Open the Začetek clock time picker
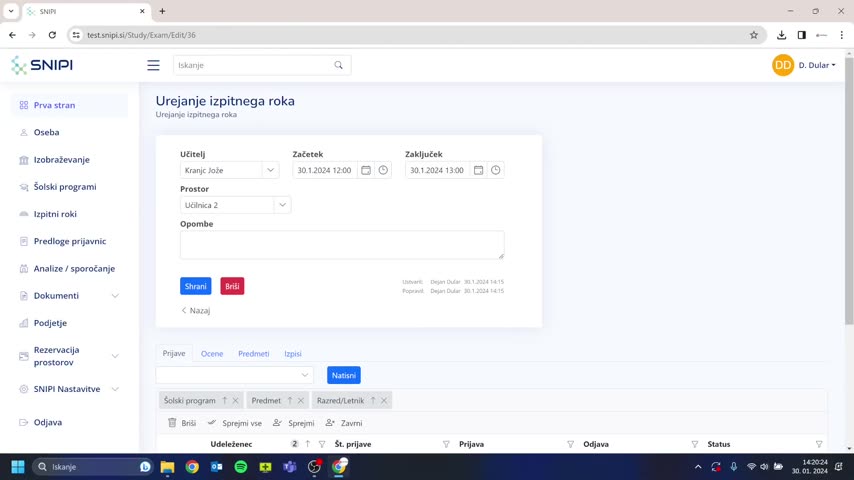The width and height of the screenshot is (854, 480). point(383,171)
